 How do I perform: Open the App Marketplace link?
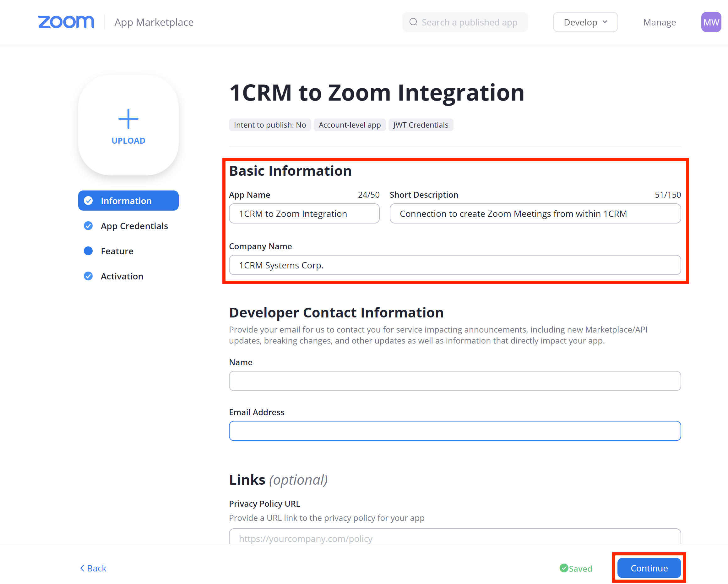pos(154,22)
